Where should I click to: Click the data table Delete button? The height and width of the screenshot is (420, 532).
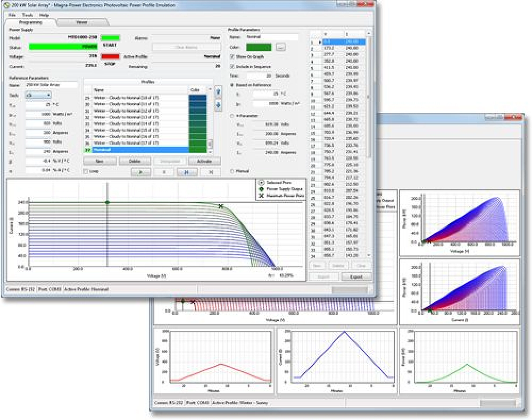click(x=338, y=266)
